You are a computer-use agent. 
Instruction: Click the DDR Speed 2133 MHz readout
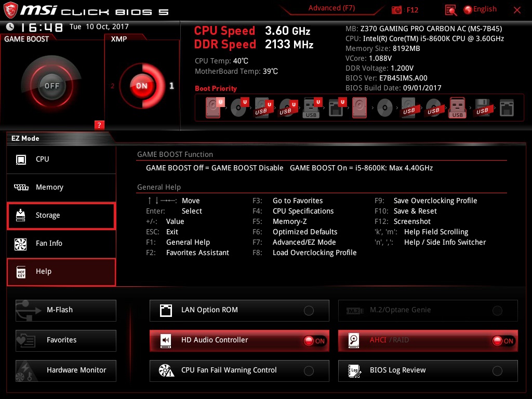254,45
